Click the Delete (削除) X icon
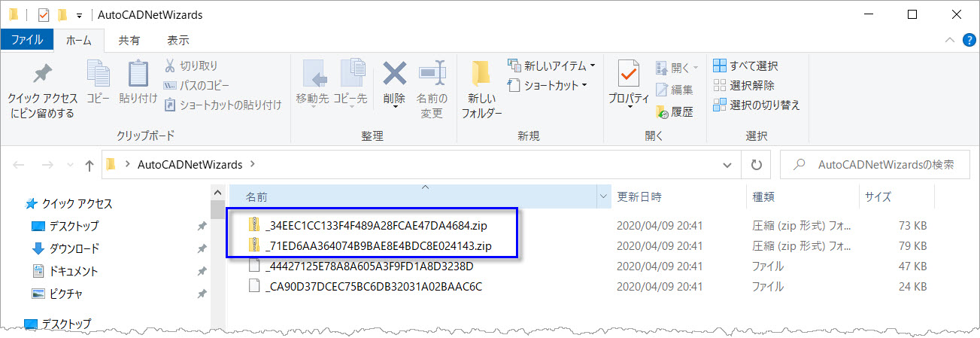This screenshot has height=338, width=980. [394, 74]
